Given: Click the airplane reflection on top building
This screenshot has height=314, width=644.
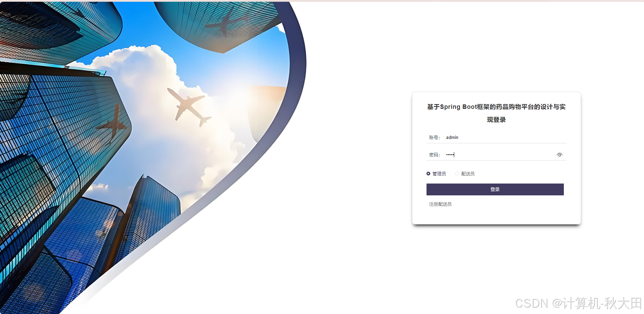Looking at the screenshot, I should [227, 20].
